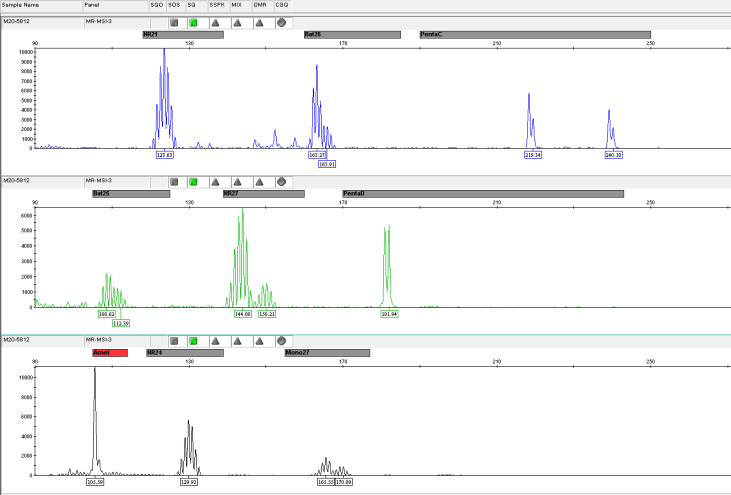
Task: Click the gray SOS square in the blue dye row
Action: tap(174, 21)
